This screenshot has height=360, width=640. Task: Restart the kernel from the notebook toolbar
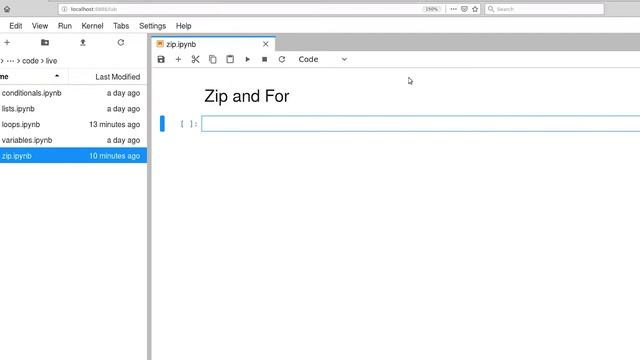[x=282, y=59]
